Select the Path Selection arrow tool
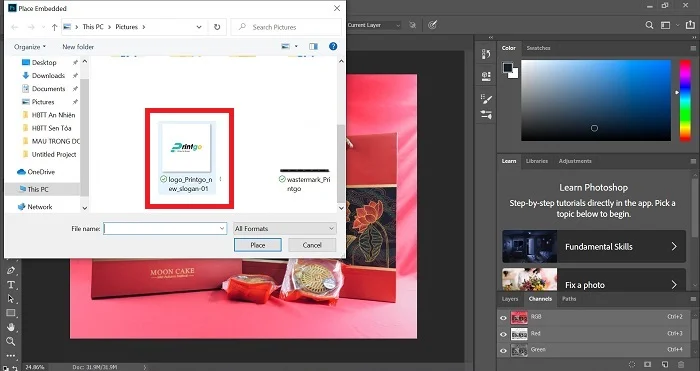 (x=11, y=299)
